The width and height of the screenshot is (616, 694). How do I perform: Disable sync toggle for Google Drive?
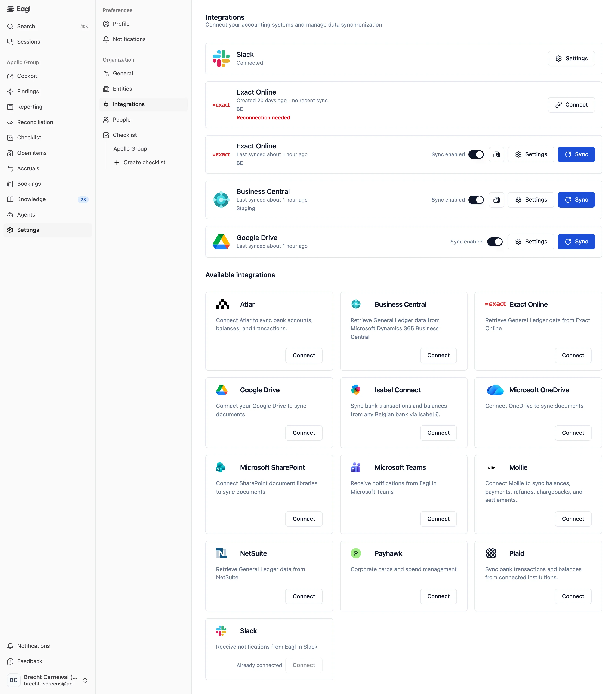[x=495, y=242]
